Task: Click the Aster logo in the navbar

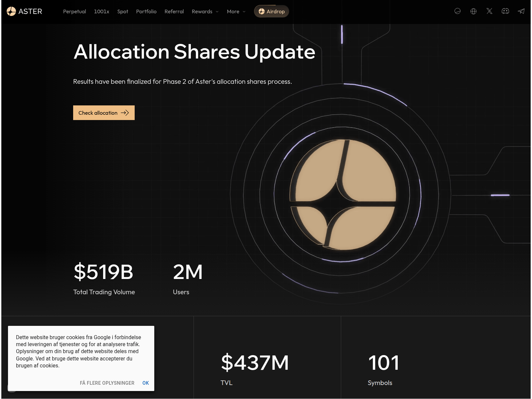Action: [x=24, y=11]
